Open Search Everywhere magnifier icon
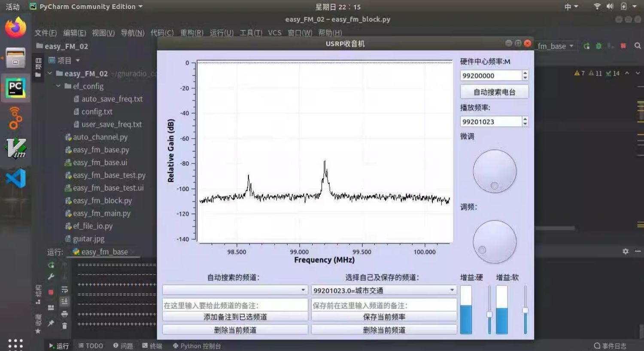The image size is (644, 351). (638, 46)
